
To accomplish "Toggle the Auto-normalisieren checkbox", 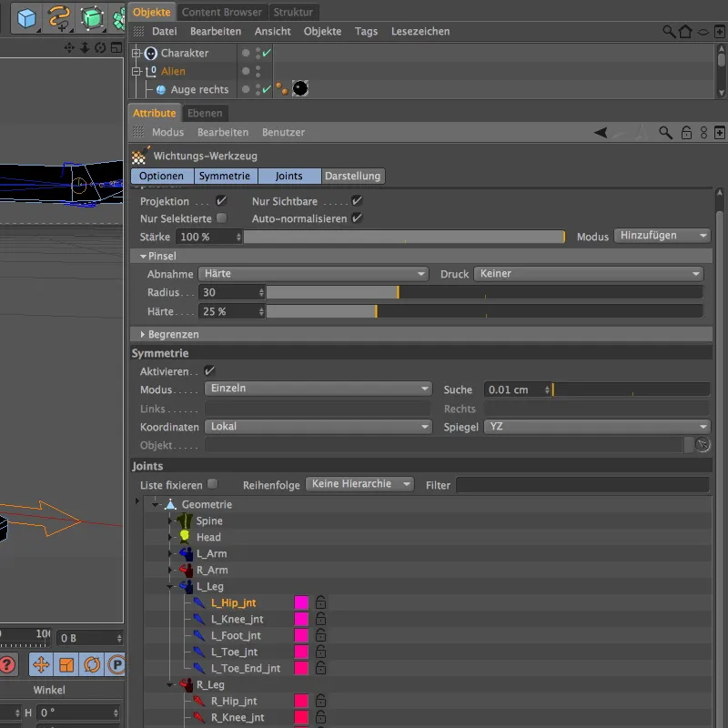I will [357, 217].
